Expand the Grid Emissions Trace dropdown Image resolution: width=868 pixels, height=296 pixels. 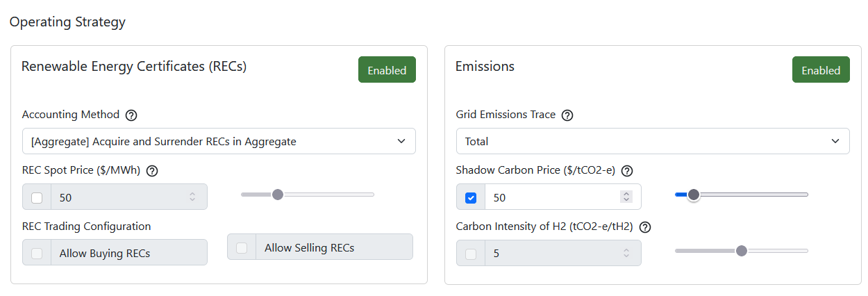[x=653, y=141]
